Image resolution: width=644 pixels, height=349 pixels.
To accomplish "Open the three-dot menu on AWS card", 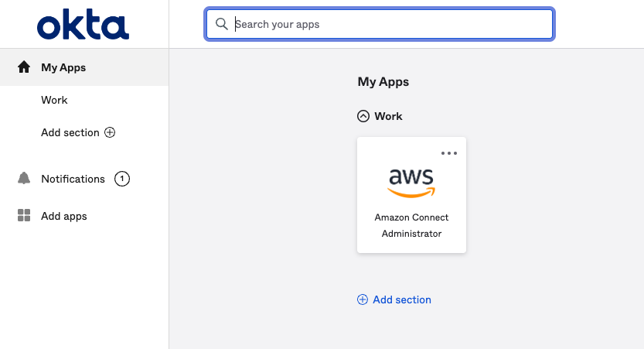I will click(449, 153).
